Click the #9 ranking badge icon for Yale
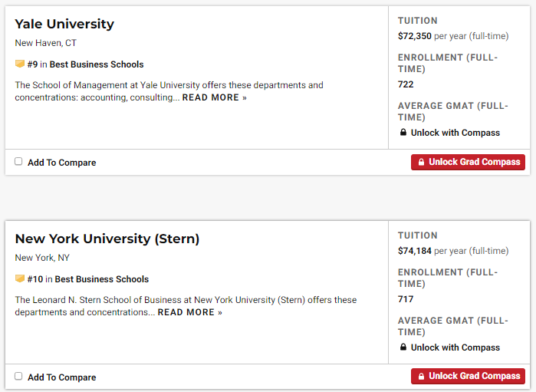 (x=20, y=64)
